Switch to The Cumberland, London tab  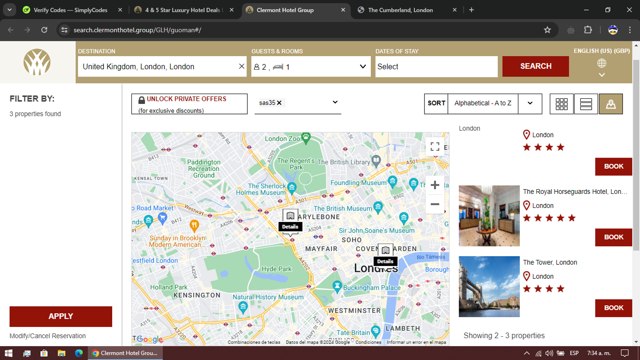point(407,10)
